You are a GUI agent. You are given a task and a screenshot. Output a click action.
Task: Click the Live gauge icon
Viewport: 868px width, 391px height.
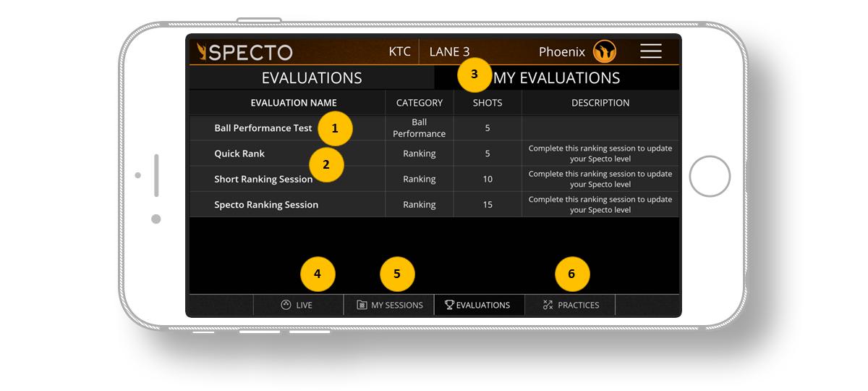286,305
